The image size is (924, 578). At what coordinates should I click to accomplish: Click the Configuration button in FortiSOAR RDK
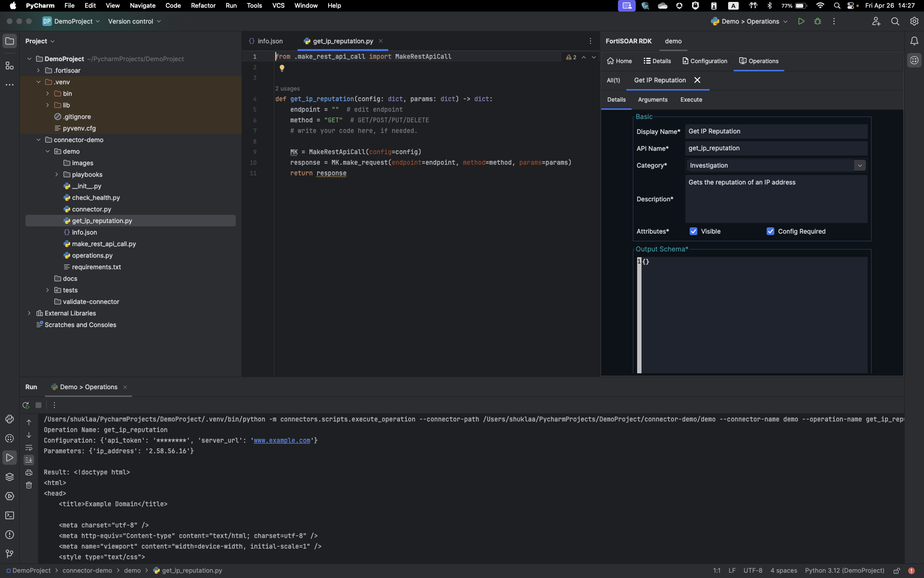705,61
